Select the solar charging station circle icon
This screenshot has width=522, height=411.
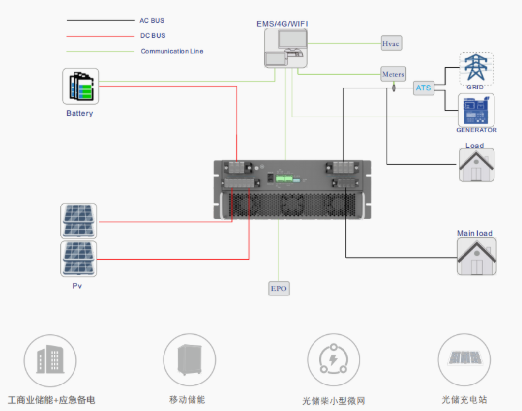pos(464,359)
